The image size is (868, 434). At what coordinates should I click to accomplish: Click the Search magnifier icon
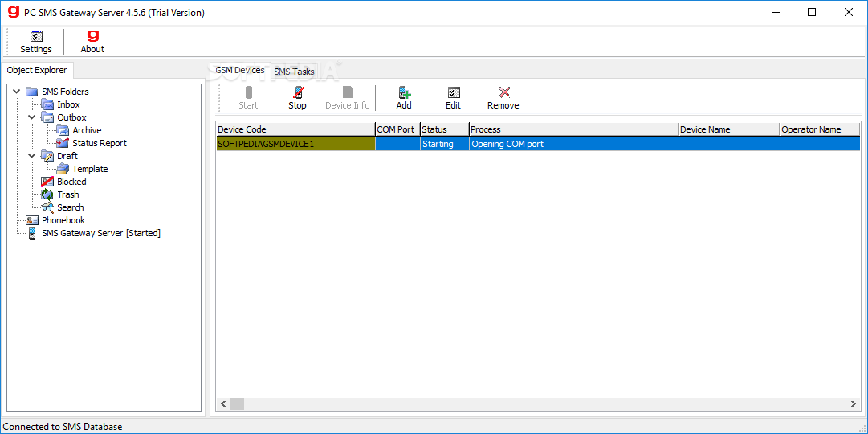pos(47,207)
